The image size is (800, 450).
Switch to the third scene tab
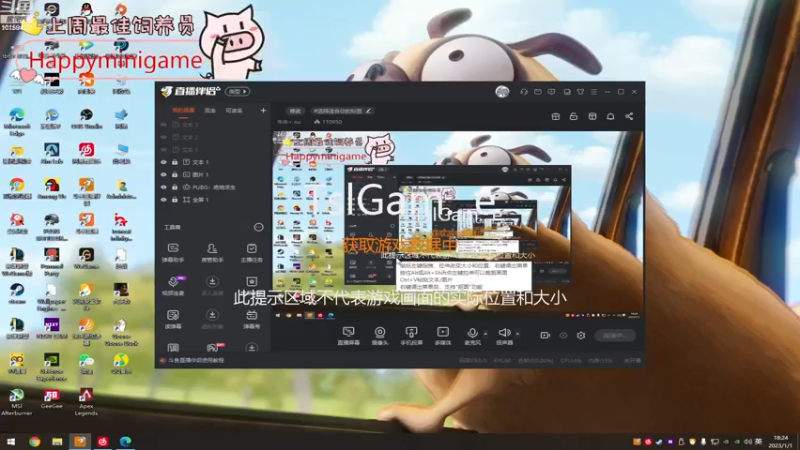point(234,110)
